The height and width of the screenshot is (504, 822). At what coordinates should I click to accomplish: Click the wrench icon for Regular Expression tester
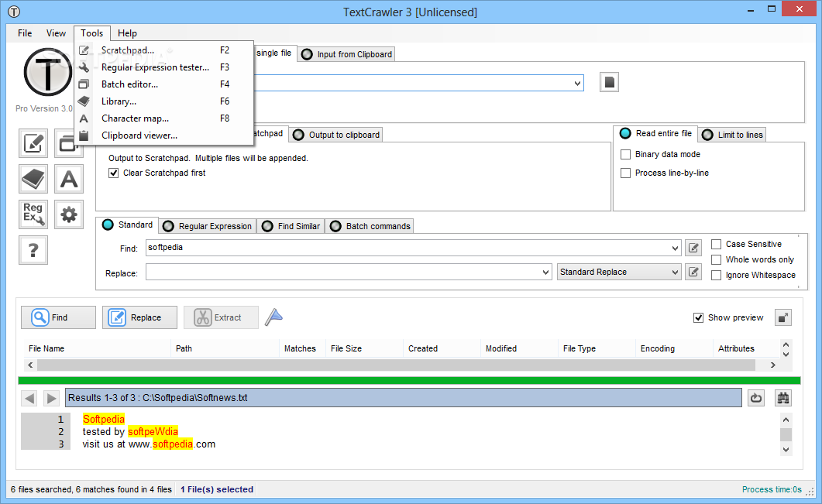point(84,67)
